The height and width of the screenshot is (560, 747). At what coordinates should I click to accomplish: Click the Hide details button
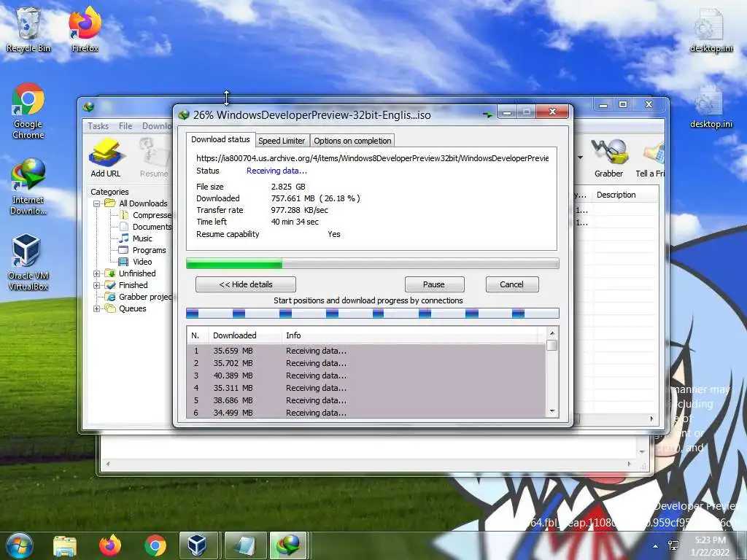coord(246,284)
